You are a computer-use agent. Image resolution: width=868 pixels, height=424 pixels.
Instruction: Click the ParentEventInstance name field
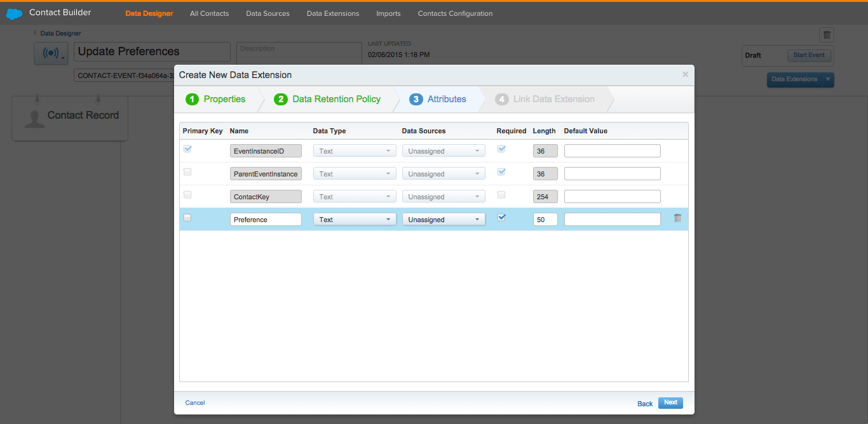266,174
